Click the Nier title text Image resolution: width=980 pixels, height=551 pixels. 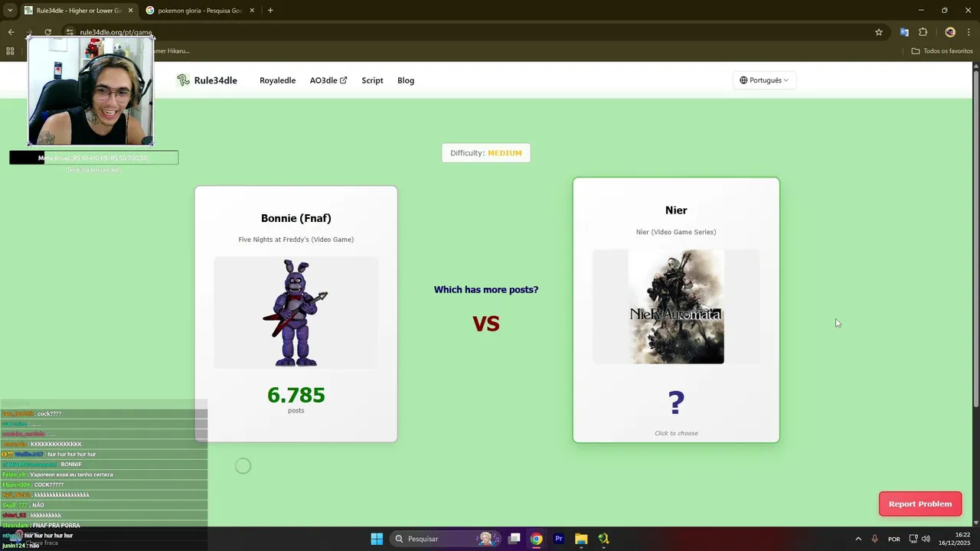676,210
